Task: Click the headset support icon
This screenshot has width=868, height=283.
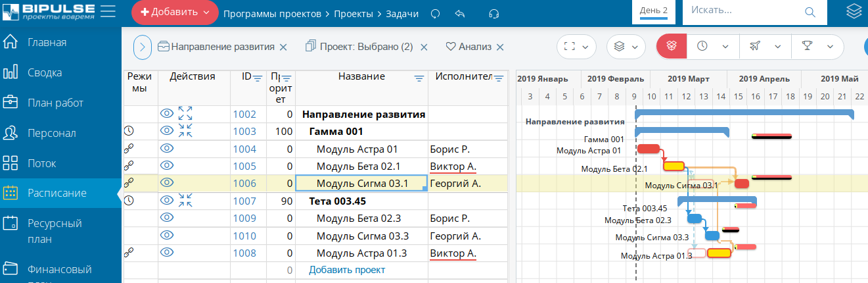Action: click(494, 13)
